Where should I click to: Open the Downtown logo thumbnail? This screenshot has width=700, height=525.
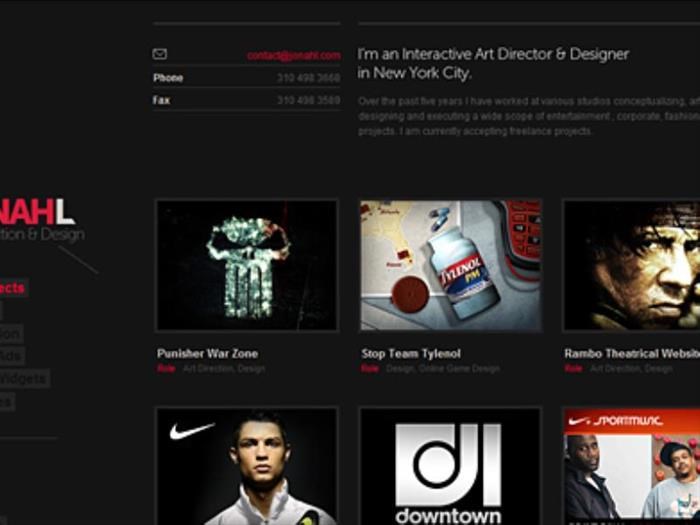tap(450, 466)
